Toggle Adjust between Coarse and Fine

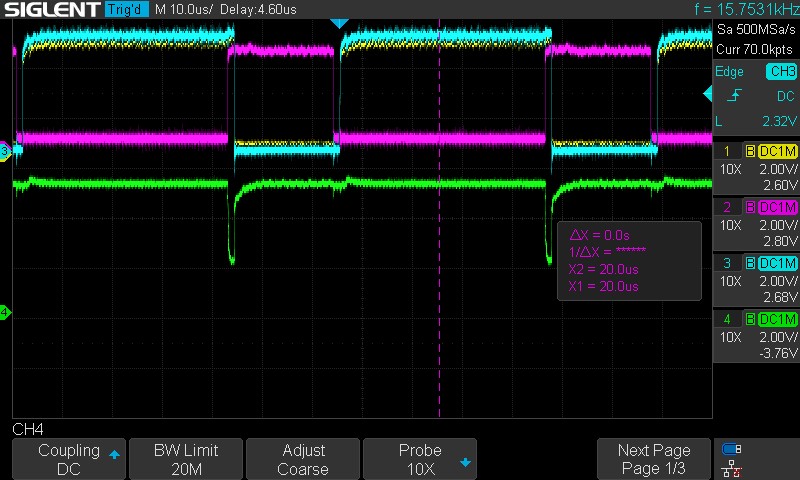303,459
